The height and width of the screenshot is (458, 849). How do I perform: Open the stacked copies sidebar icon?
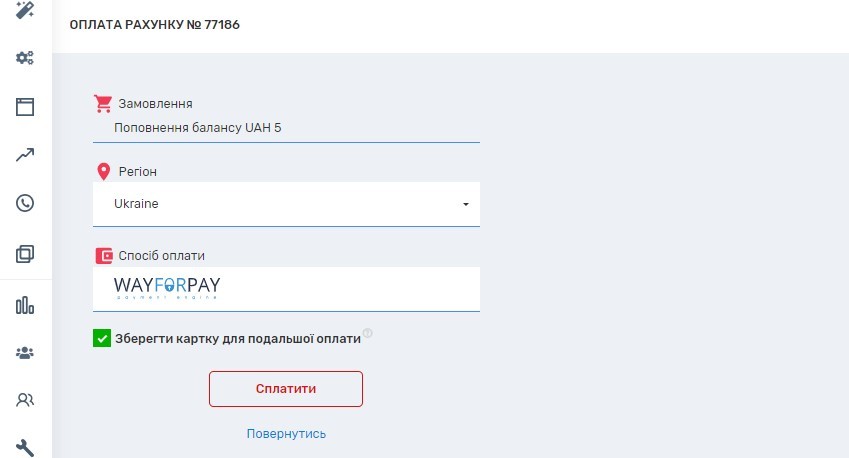click(x=25, y=254)
